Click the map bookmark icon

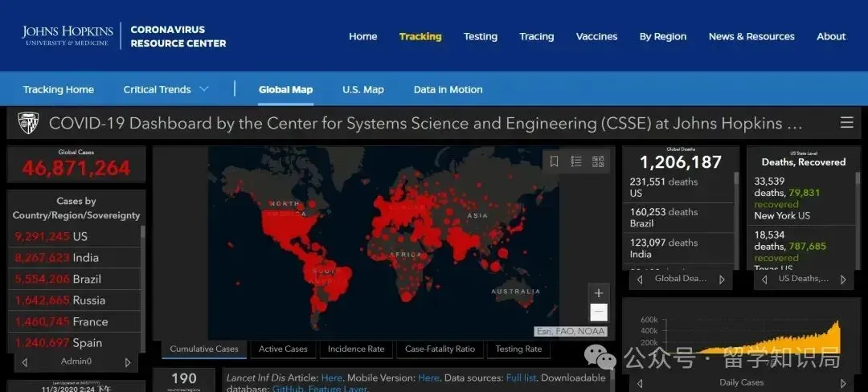pyautogui.click(x=554, y=161)
